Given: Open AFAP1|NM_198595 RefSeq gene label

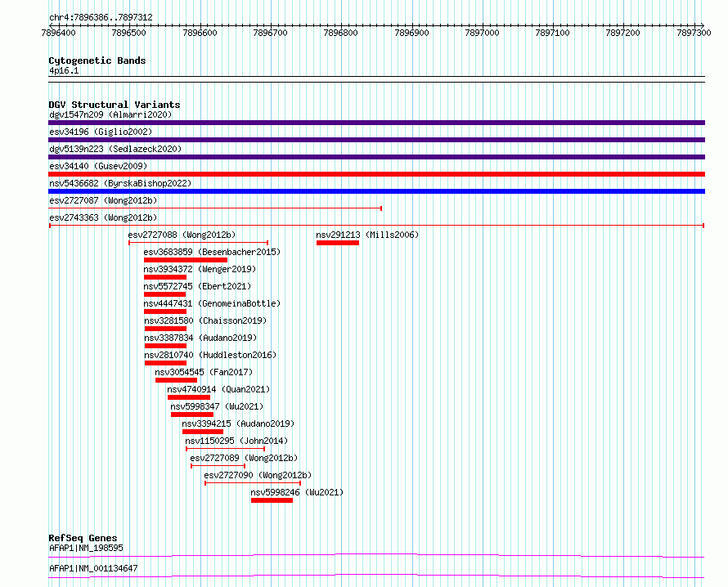Looking at the screenshot, I should point(87,548).
